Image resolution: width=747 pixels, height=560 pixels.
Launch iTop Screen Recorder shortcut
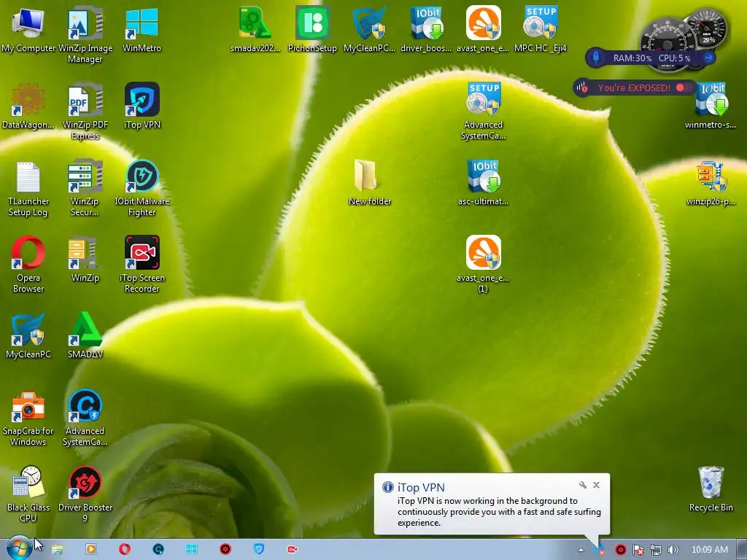click(142, 265)
